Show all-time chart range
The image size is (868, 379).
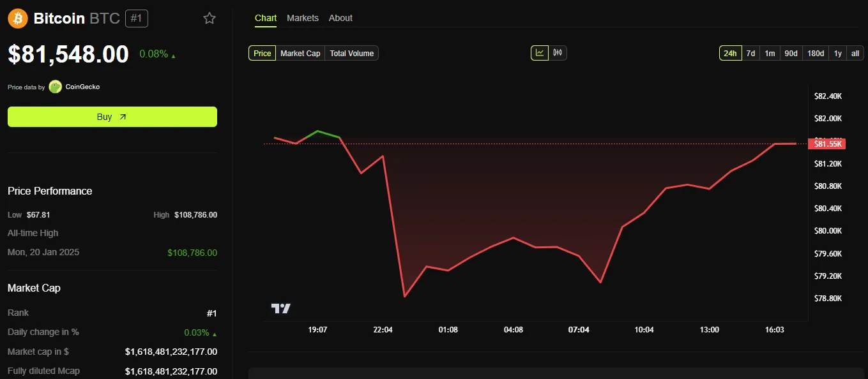pyautogui.click(x=855, y=53)
